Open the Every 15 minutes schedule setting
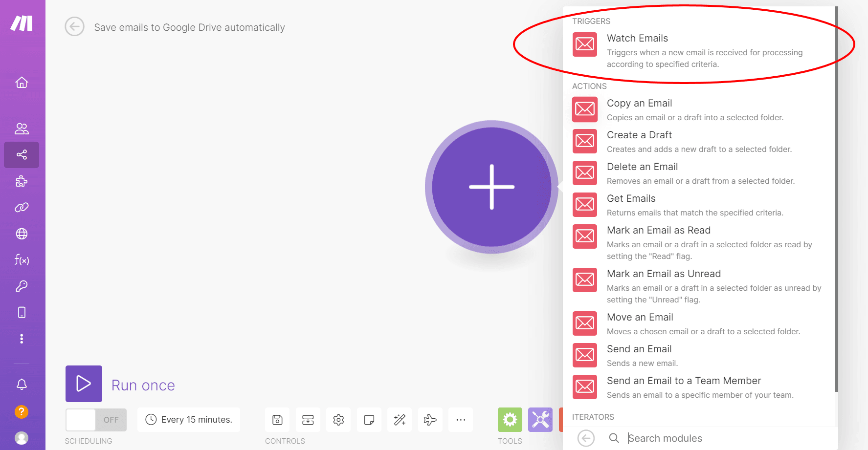The width and height of the screenshot is (868, 450). (x=188, y=419)
